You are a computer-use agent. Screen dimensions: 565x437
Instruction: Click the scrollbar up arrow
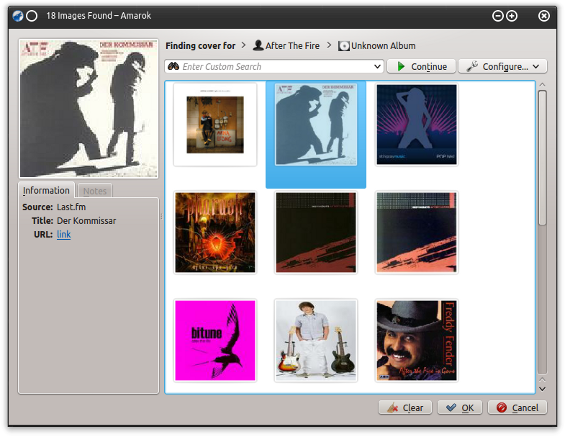coord(542,85)
